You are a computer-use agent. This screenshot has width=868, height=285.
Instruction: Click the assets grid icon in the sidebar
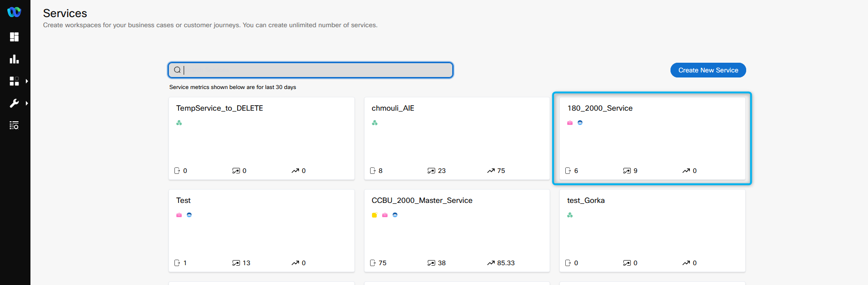(x=14, y=81)
